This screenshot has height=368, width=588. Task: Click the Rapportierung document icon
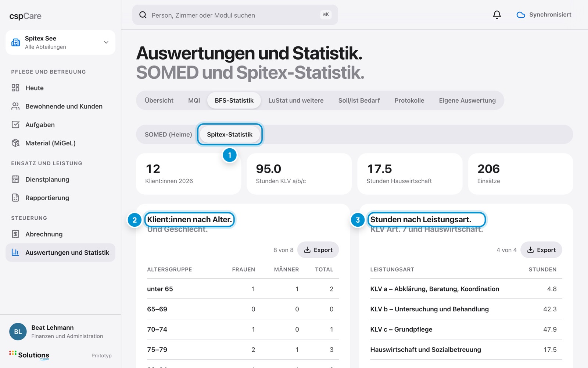point(15,198)
